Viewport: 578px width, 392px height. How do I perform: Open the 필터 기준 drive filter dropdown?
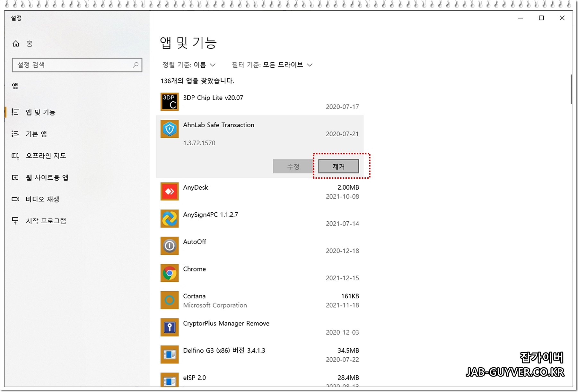(x=272, y=65)
